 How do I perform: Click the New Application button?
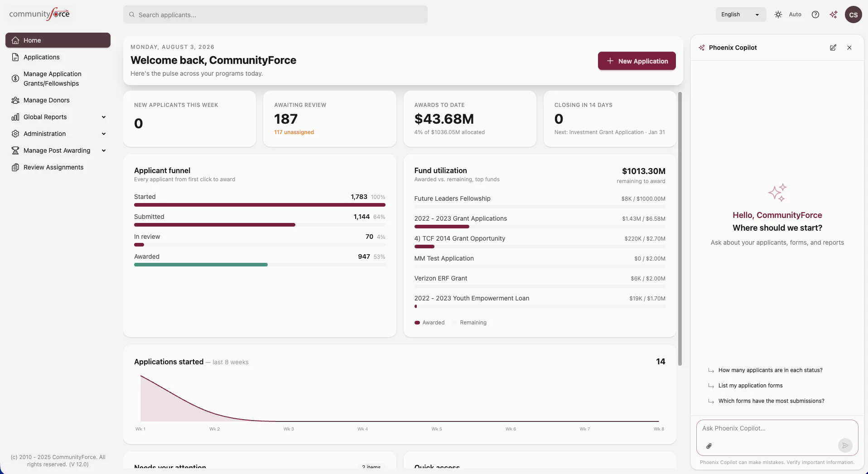coord(637,61)
